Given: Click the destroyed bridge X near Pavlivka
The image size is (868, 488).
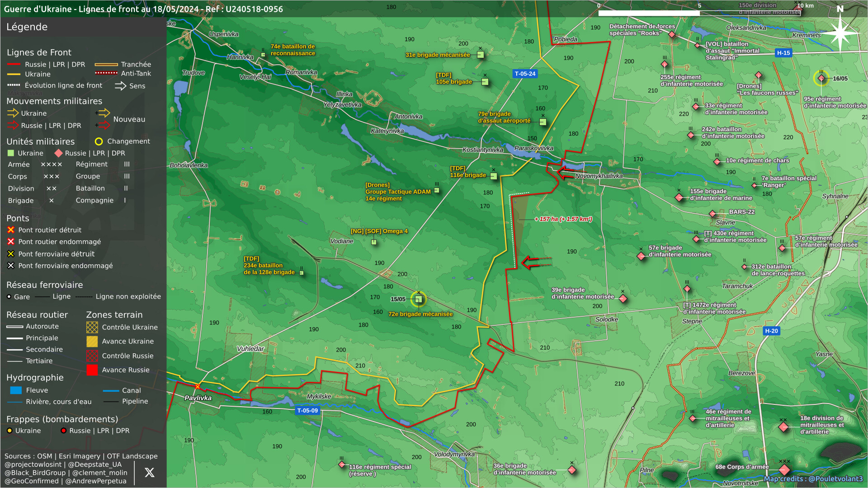Looking at the screenshot, I should coord(197,387).
